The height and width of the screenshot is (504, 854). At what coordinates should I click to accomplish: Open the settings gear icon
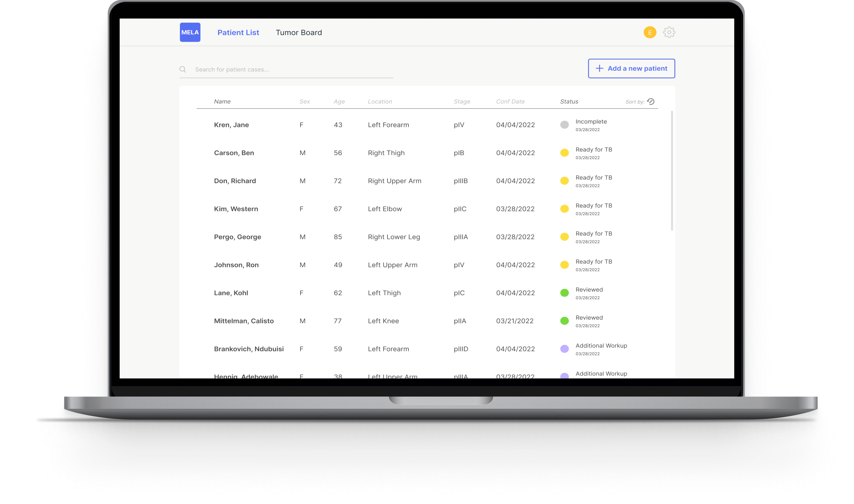(x=669, y=32)
